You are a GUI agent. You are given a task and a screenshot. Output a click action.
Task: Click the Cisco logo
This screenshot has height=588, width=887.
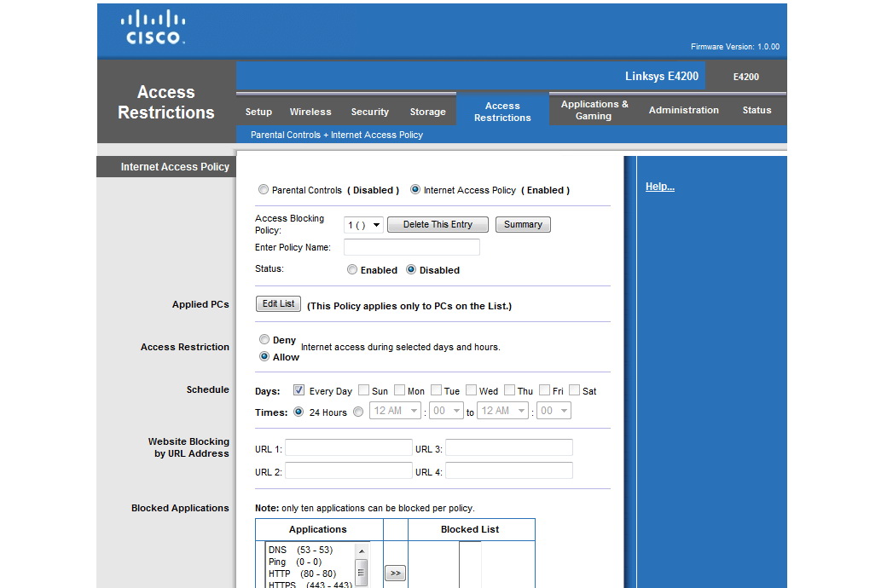(x=154, y=27)
